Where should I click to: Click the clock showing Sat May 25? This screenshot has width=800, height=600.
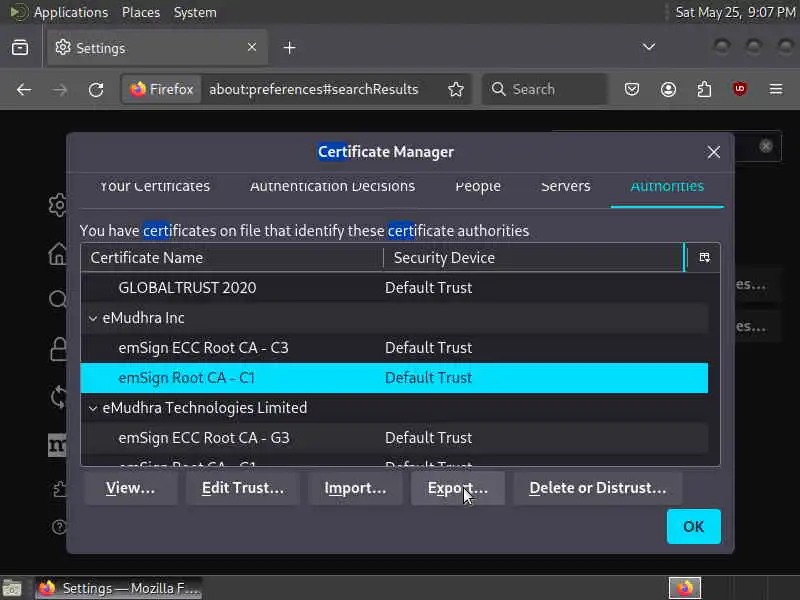coord(735,12)
